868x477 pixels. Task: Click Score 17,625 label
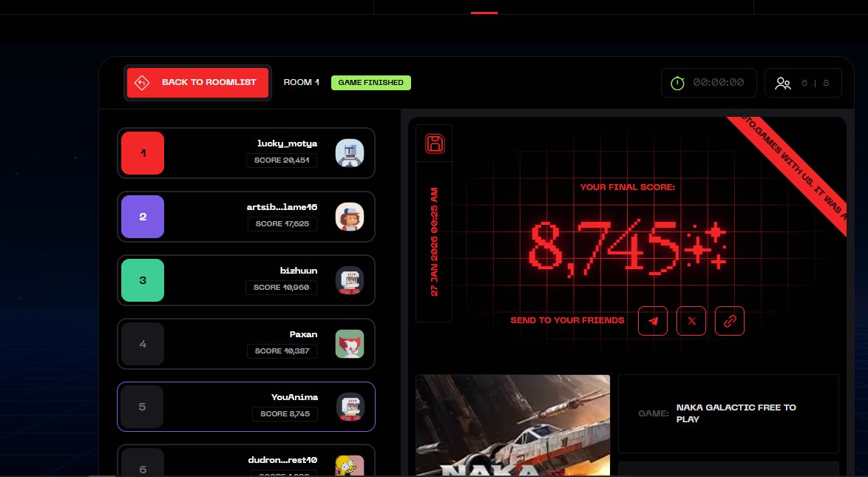(282, 224)
